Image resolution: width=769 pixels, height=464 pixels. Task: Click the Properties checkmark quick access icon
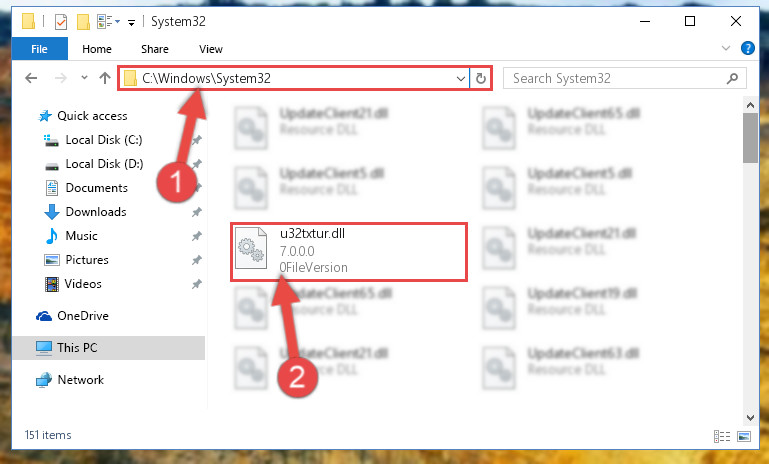tap(61, 22)
